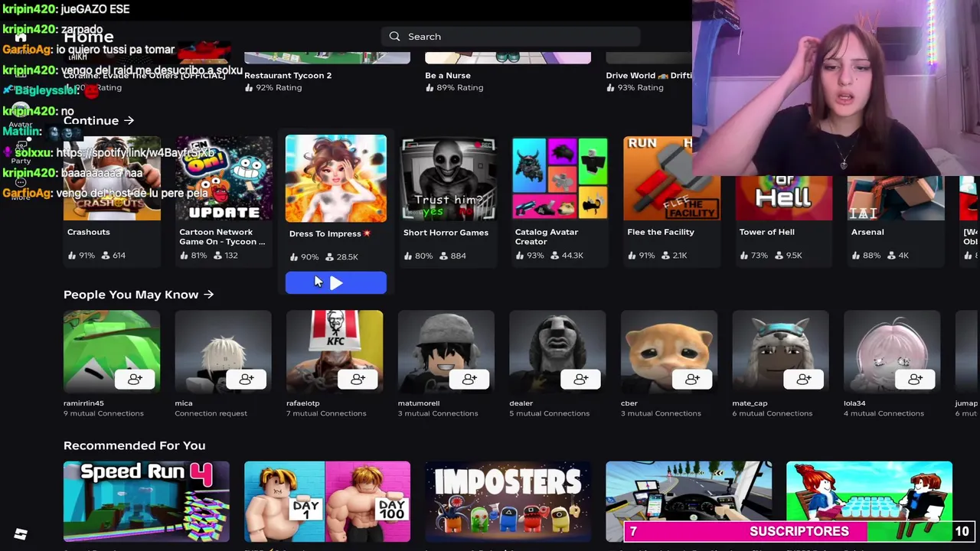Open Day 1 Day 100 game thumbnail
The height and width of the screenshot is (551, 980).
click(327, 501)
